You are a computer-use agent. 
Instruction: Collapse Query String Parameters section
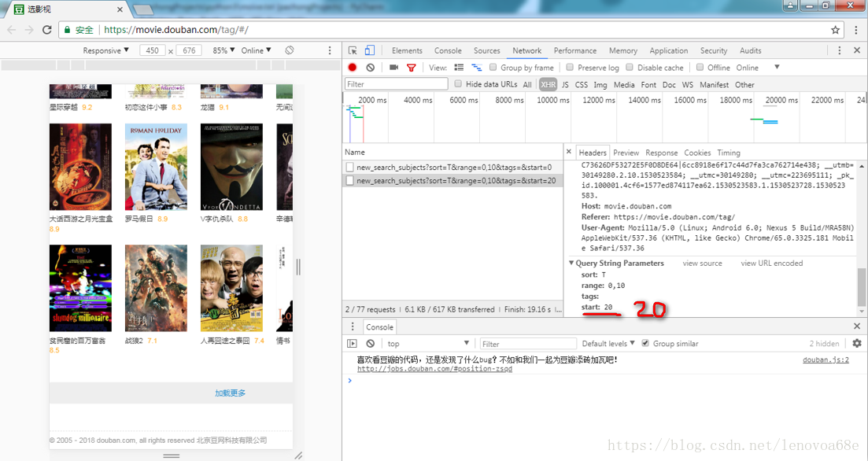[x=571, y=263]
